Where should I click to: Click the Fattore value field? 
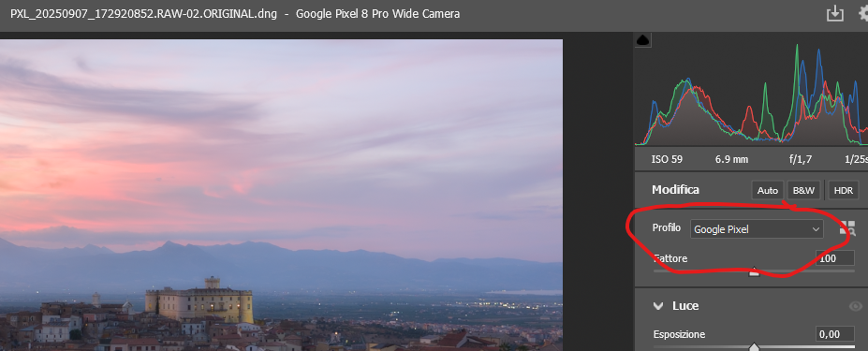click(835, 258)
